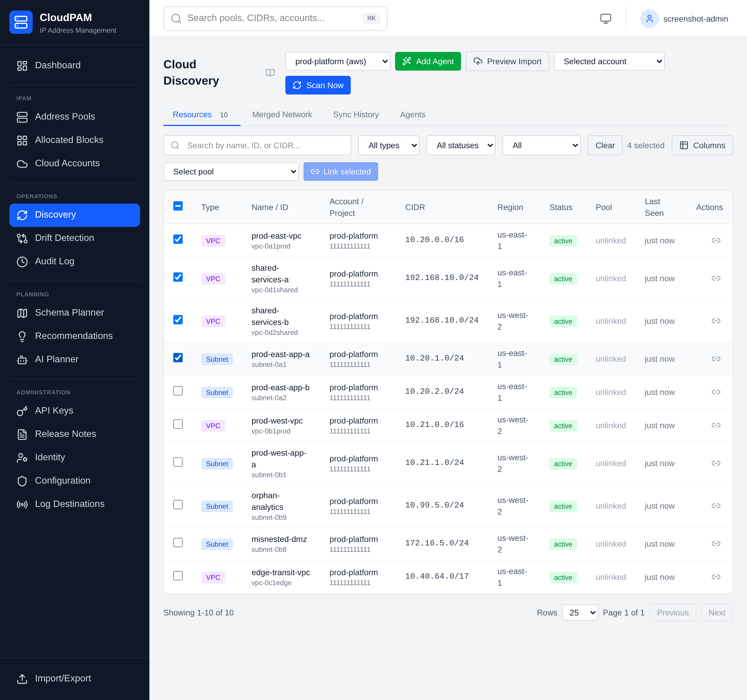Open AI Planner in sidebar
The height and width of the screenshot is (700, 747).
click(x=74, y=359)
